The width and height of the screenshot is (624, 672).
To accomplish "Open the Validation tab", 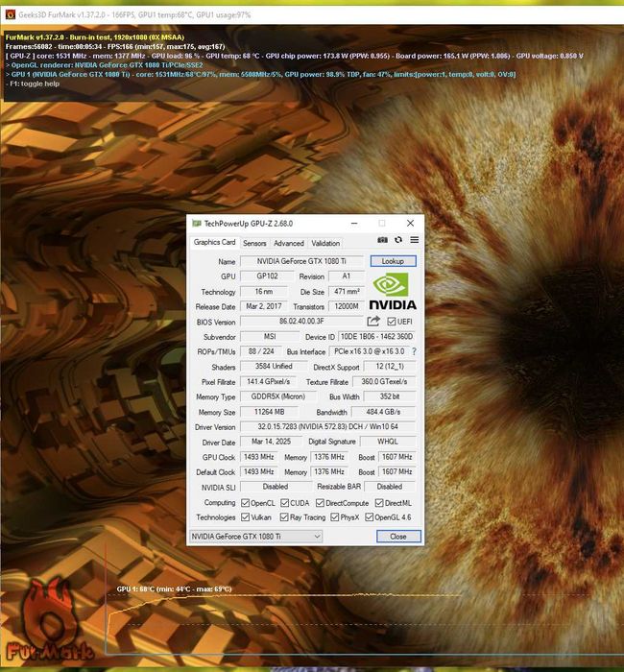I will point(325,243).
